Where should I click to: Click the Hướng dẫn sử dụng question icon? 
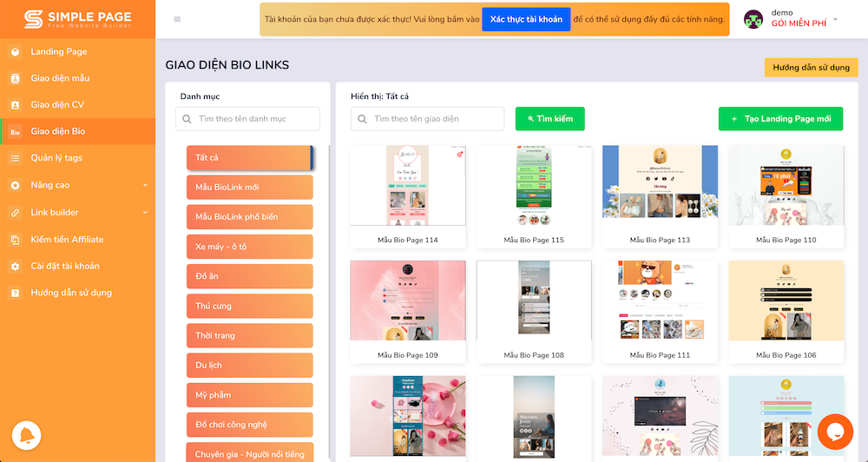pos(15,293)
